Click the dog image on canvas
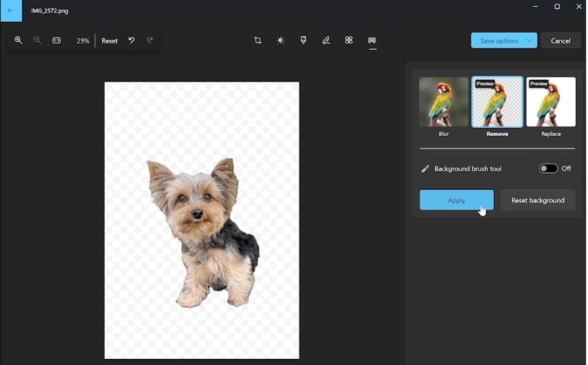The image size is (588, 365). click(204, 233)
